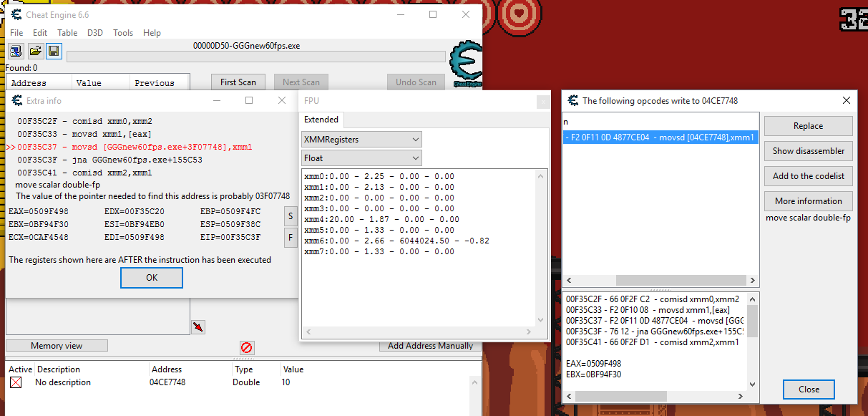The width and height of the screenshot is (868, 416).
Task: Click the red cancel circle icon
Action: (246, 348)
